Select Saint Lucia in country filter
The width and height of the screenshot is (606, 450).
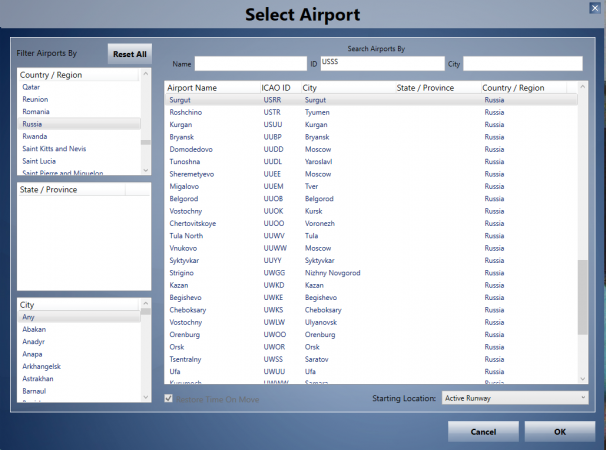click(x=79, y=161)
